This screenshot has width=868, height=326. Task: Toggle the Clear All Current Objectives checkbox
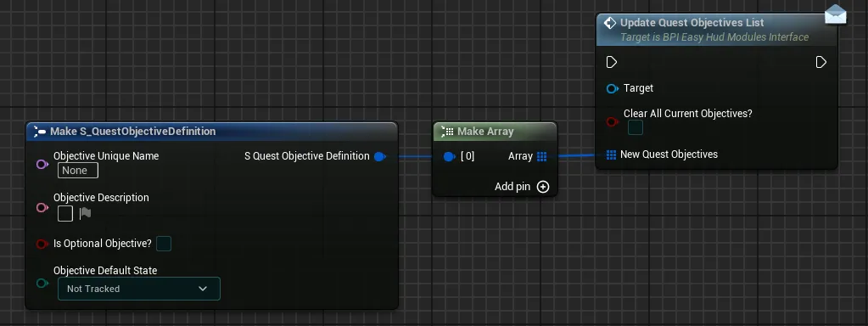coord(636,128)
